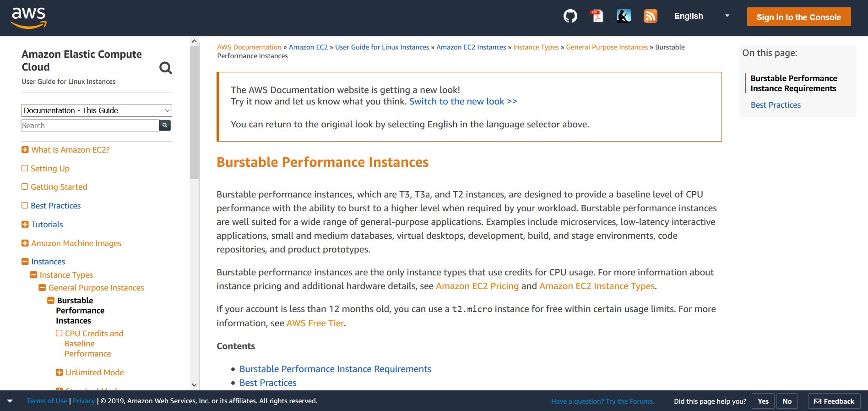
Task: Download the PDF version icon
Action: pyautogui.click(x=597, y=16)
